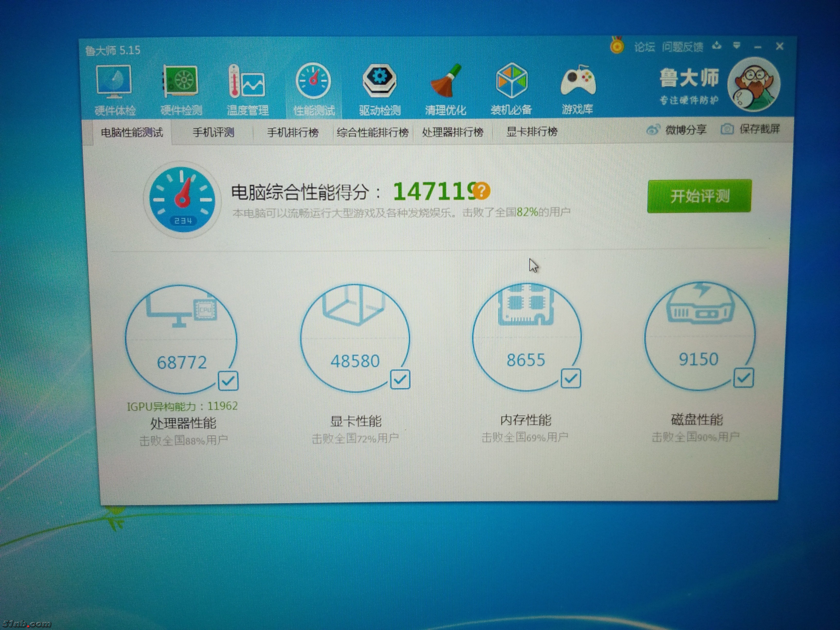840x630 pixels.
Task: Open 驱动检测 driver detection icon
Action: [380, 90]
